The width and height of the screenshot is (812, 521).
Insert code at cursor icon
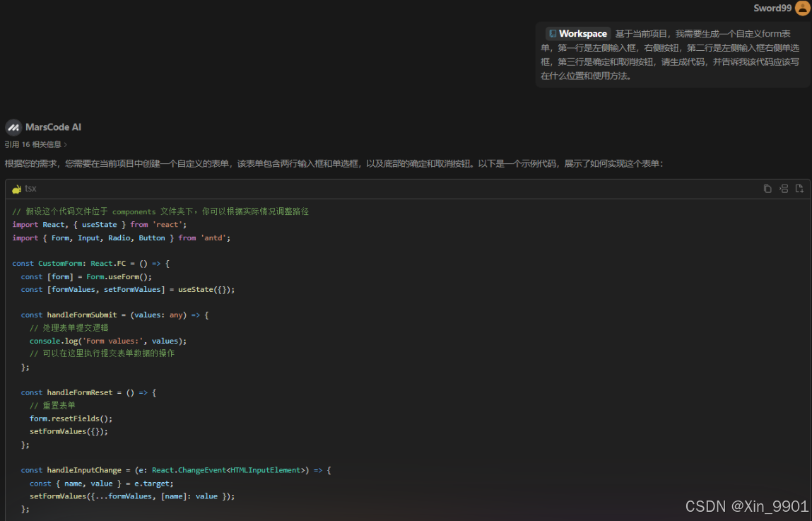point(784,189)
